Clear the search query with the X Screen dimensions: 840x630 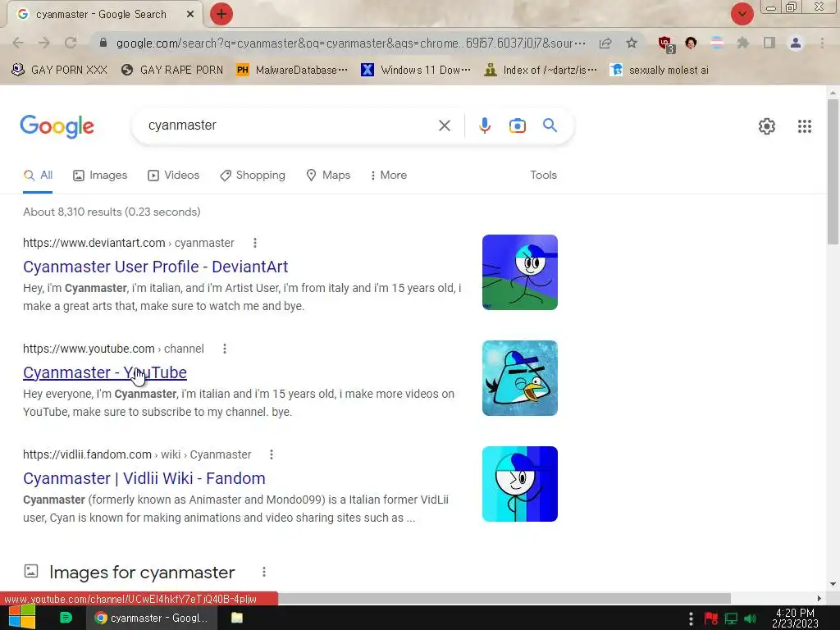(x=444, y=126)
